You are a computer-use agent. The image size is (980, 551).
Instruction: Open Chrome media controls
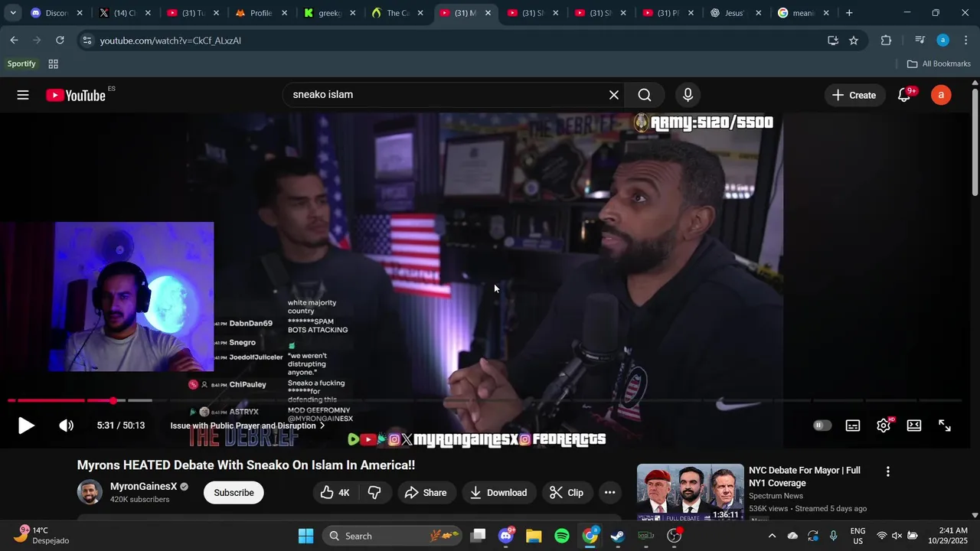coord(920,41)
